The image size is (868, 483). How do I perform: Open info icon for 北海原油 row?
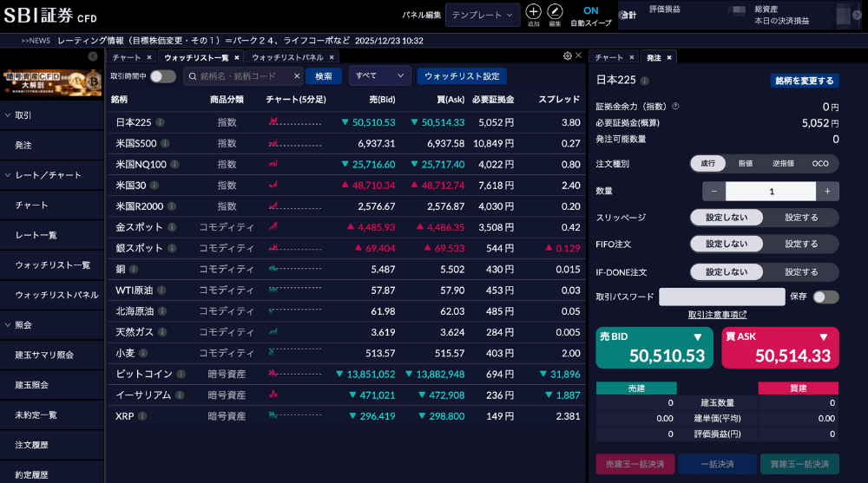pos(162,311)
